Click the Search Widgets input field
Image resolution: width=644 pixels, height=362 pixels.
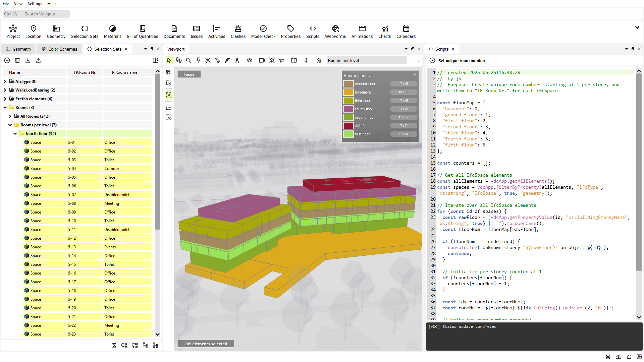click(x=36, y=14)
